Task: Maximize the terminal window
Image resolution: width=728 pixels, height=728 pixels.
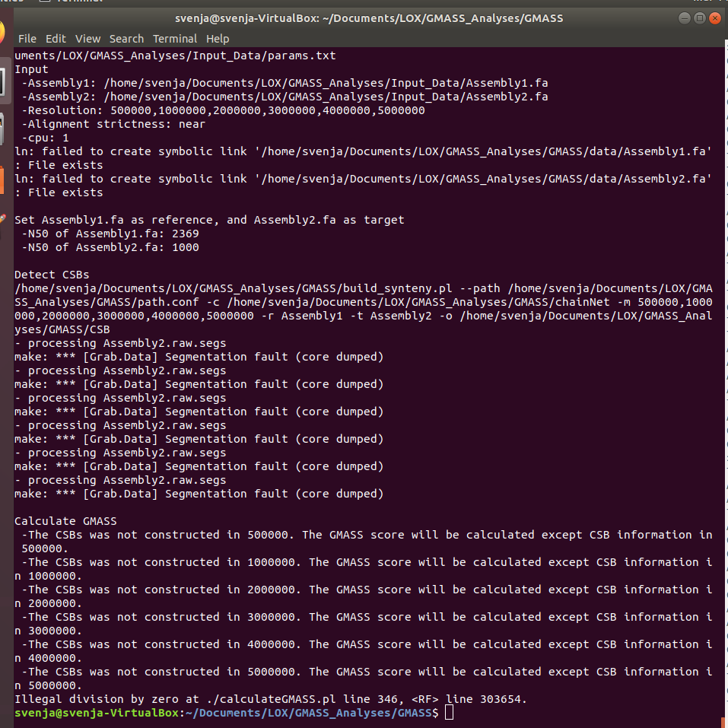Action: (x=699, y=17)
